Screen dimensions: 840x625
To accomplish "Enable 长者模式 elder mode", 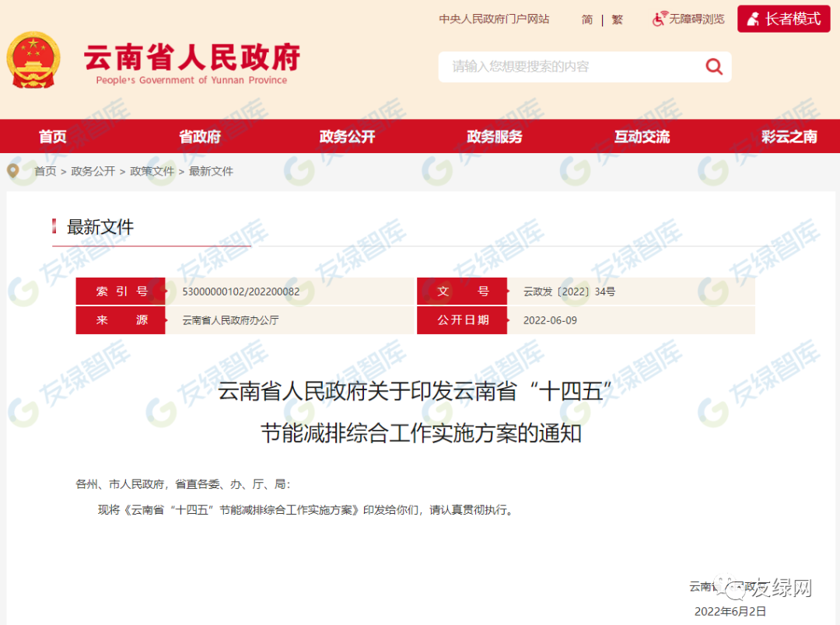I will click(x=783, y=19).
